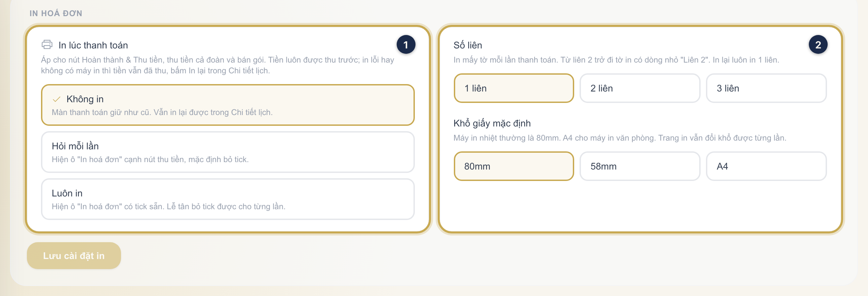The height and width of the screenshot is (296, 868).
Task: Click the Khổ giấy mặc định heading
Action: point(491,123)
